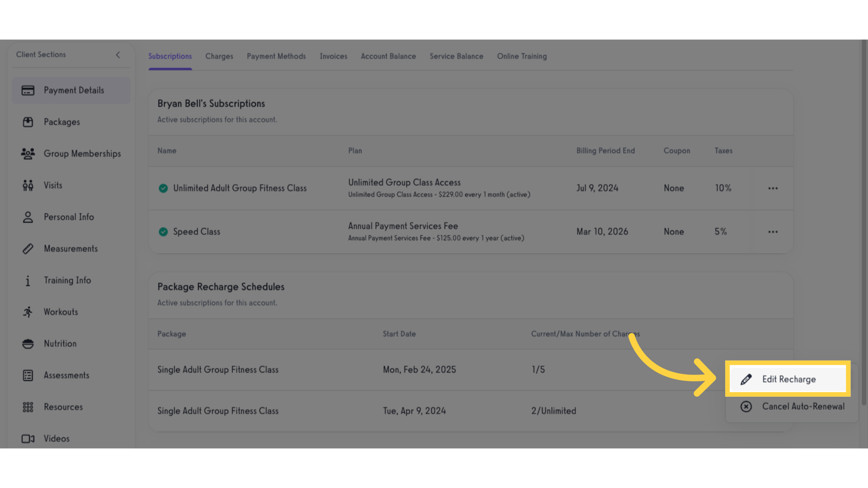This screenshot has height=488, width=868.
Task: Open Videos label in the sidebar
Action: coord(57,438)
